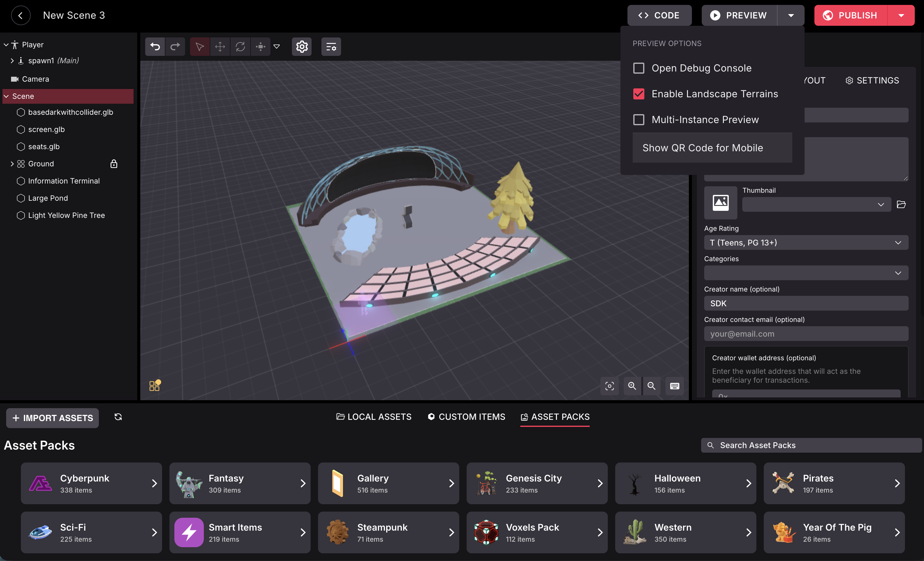924x561 pixels.
Task: Show keyboard shortcuts icon
Action: point(675,386)
